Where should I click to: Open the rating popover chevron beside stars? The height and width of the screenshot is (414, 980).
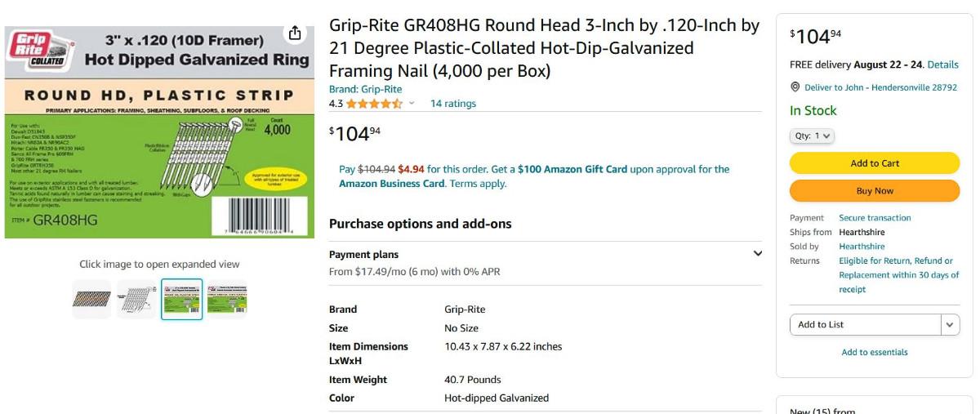point(412,104)
